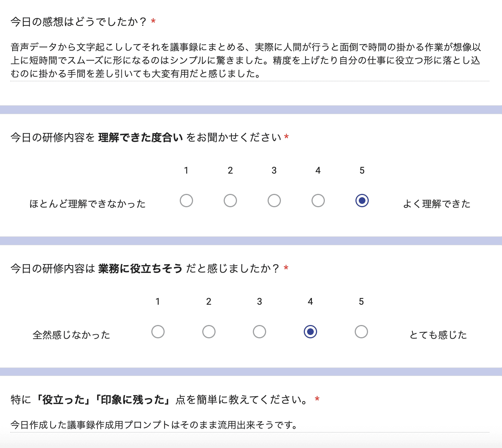Select rating 3 for 理解できた度合い question

point(274,201)
